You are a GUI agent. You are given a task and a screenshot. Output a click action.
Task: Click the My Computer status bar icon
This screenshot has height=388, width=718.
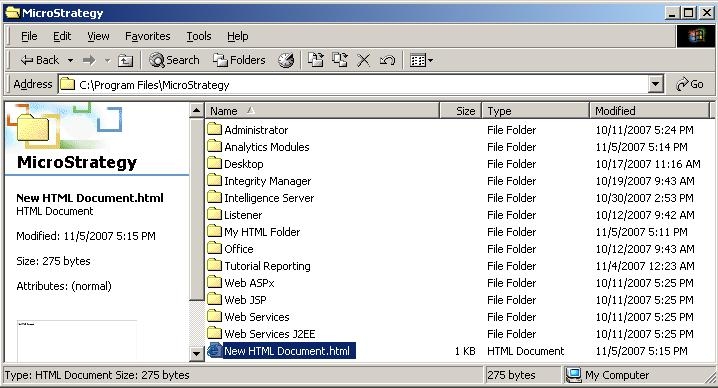pyautogui.click(x=573, y=375)
